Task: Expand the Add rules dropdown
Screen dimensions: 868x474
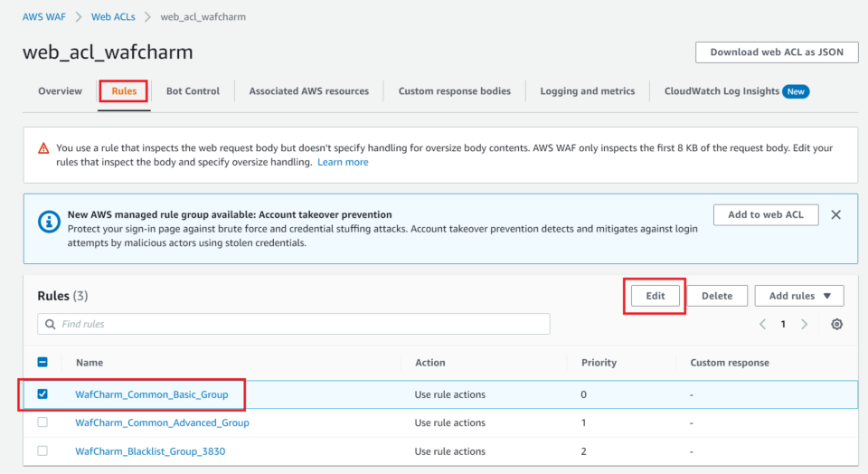Action: point(798,296)
